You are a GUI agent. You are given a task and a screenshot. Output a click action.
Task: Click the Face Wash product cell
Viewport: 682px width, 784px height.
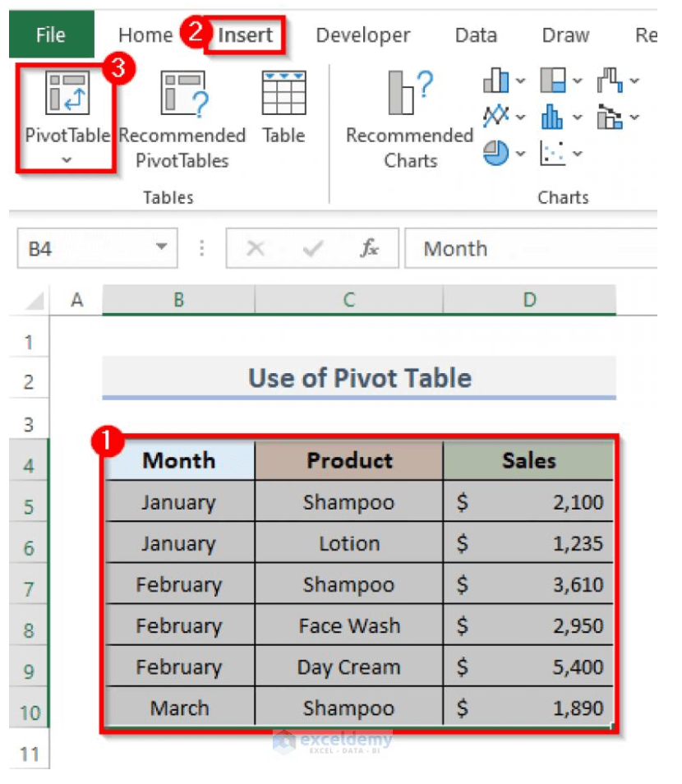349,625
